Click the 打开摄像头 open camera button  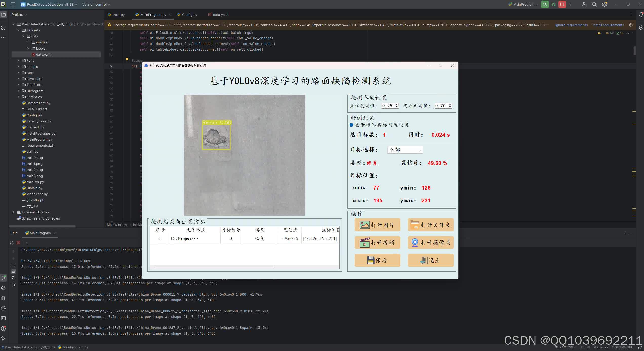[x=431, y=243]
